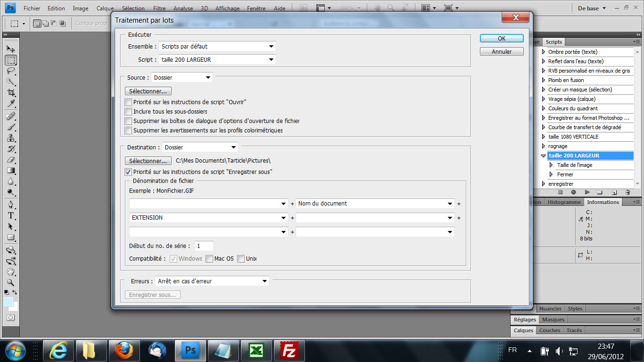Image resolution: width=644 pixels, height=362 pixels.
Task: Tick the Mac OS compatibility checkbox
Action: [209, 259]
